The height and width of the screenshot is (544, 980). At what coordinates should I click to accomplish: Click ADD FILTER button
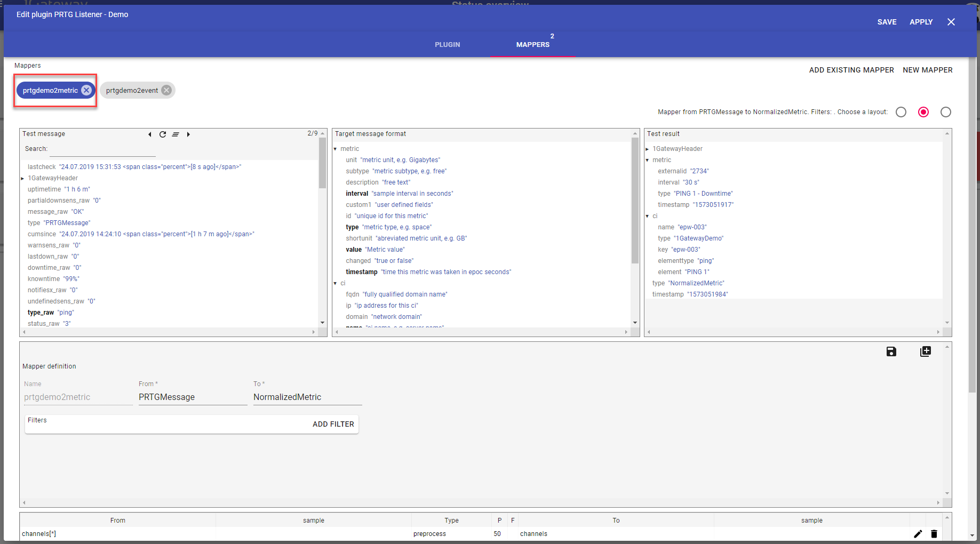333,424
